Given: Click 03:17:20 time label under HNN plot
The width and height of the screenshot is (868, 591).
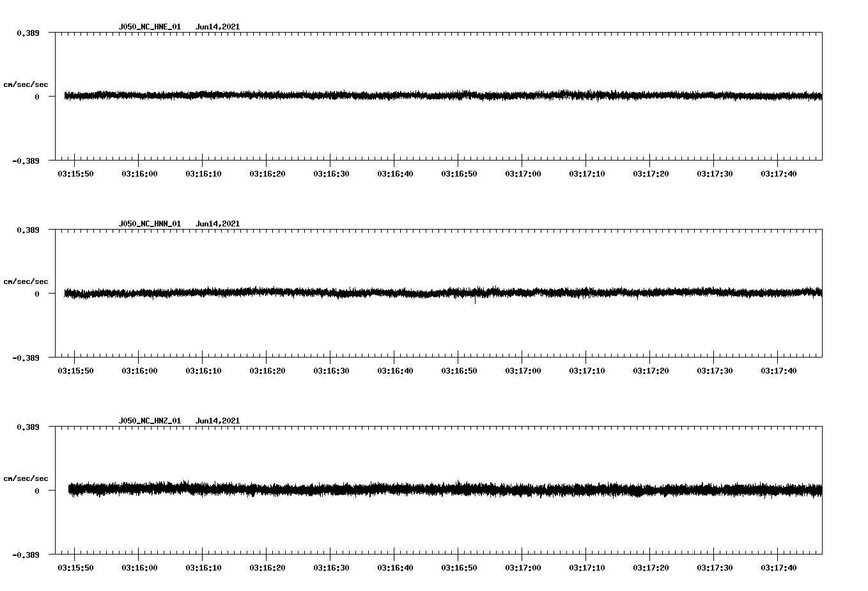Looking at the screenshot, I should point(651,370).
